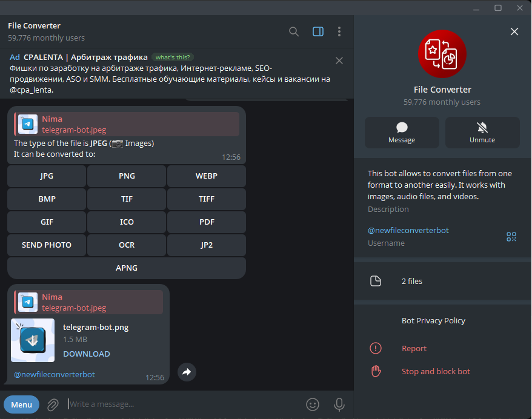Choose PNG conversion format button

coord(127,176)
